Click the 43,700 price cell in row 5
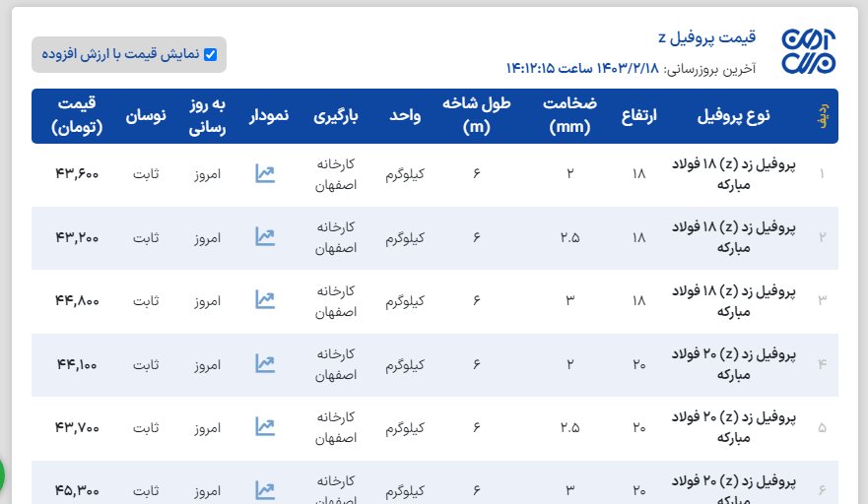This screenshot has width=868, height=504. (77, 427)
